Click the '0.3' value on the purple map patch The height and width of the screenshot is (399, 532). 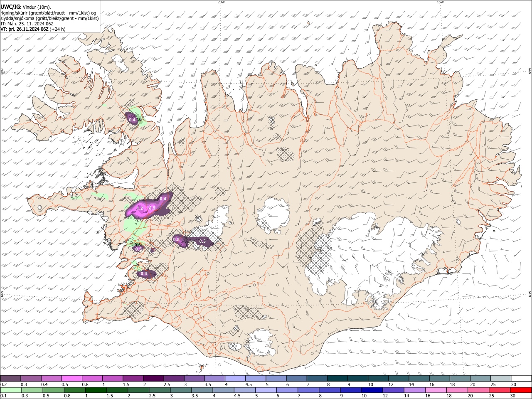[x=202, y=241]
